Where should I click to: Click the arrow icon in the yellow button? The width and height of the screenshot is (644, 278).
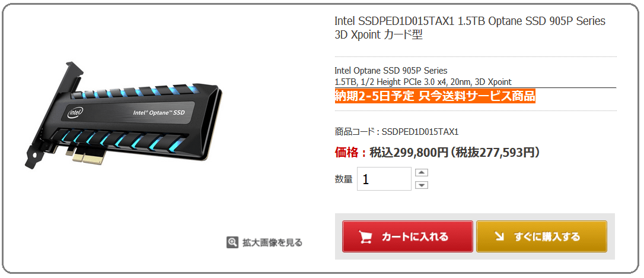click(x=499, y=236)
